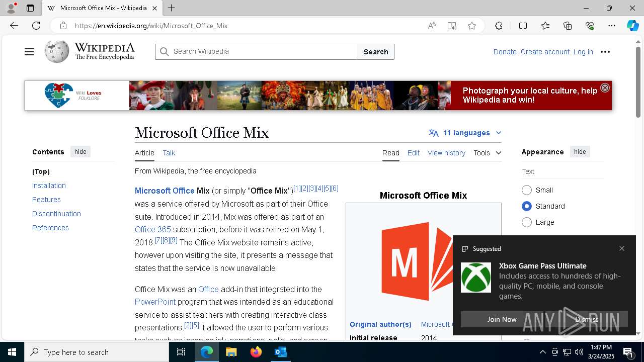Switch to the Talk tab
The width and height of the screenshot is (644, 362).
coord(169,153)
